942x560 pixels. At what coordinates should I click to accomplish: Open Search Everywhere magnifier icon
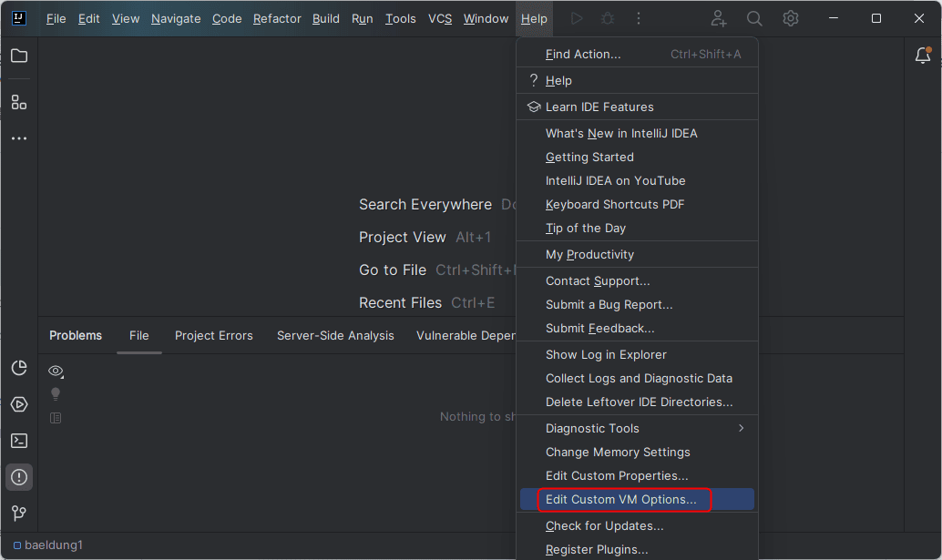point(754,18)
